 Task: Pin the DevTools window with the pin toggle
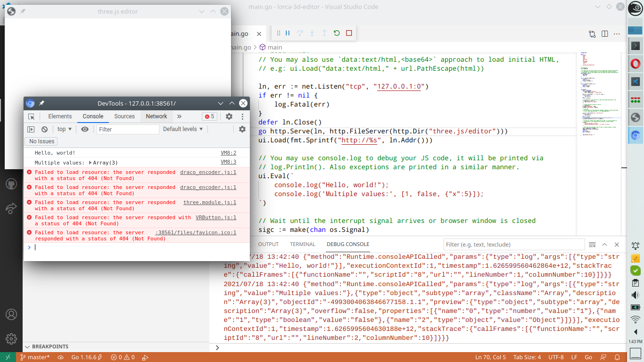point(41,103)
